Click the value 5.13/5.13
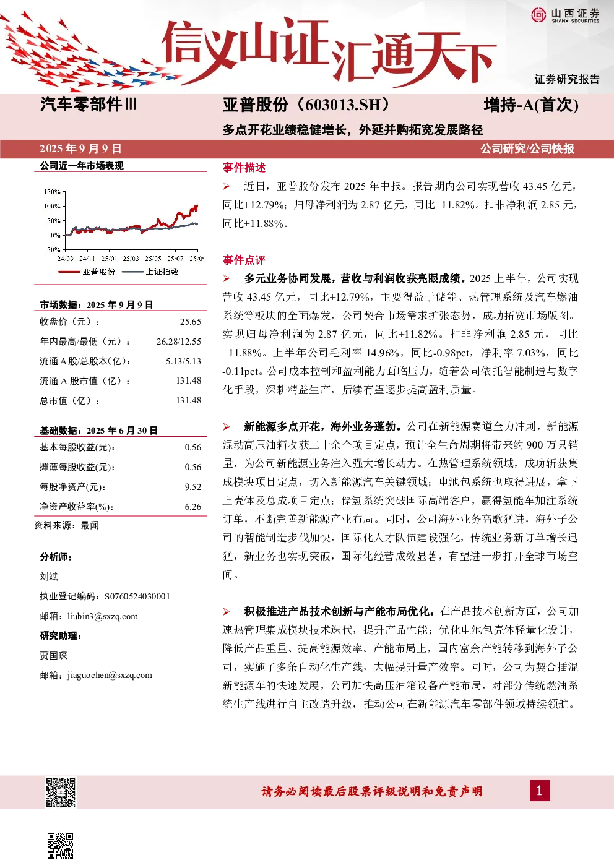This screenshot has height=868, width=614. [x=183, y=361]
